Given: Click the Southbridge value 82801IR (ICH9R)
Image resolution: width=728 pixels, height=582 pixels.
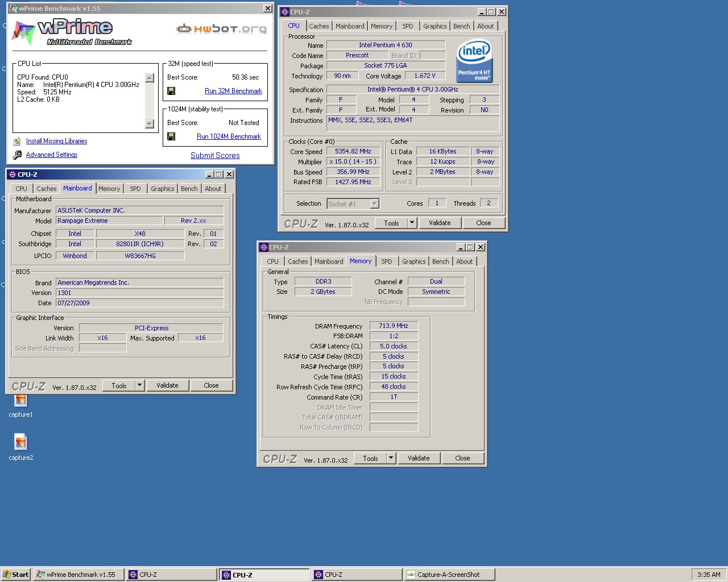Looking at the screenshot, I should 140,244.
